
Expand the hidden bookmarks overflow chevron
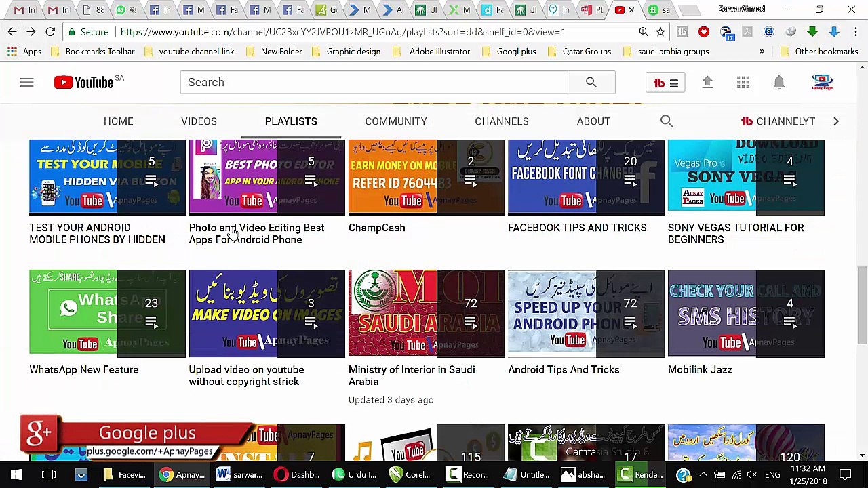click(762, 52)
